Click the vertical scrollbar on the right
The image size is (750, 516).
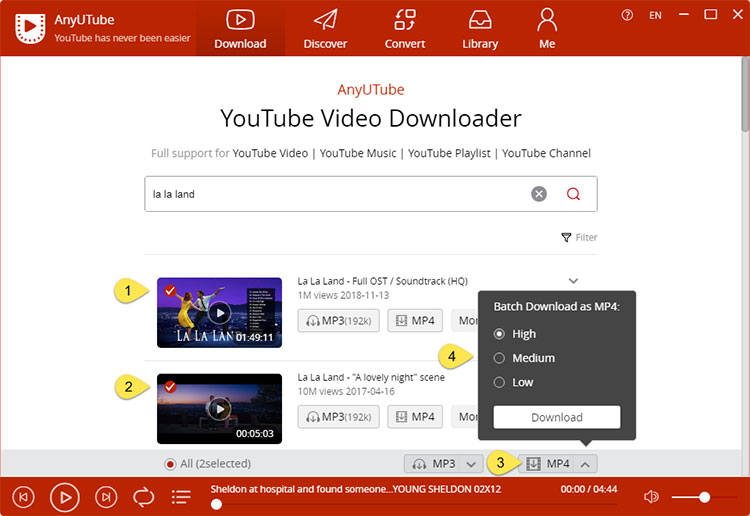click(x=745, y=94)
